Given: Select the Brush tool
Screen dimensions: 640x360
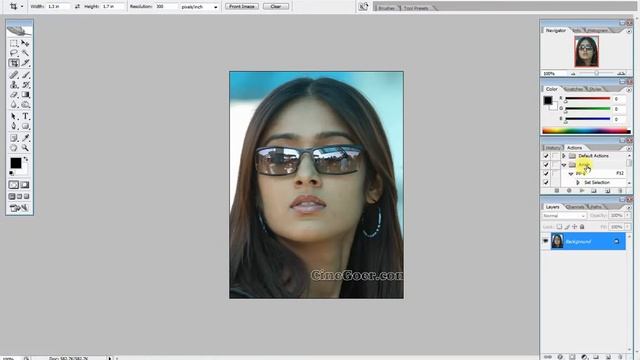Looking at the screenshot, I should pyautogui.click(x=25, y=75).
